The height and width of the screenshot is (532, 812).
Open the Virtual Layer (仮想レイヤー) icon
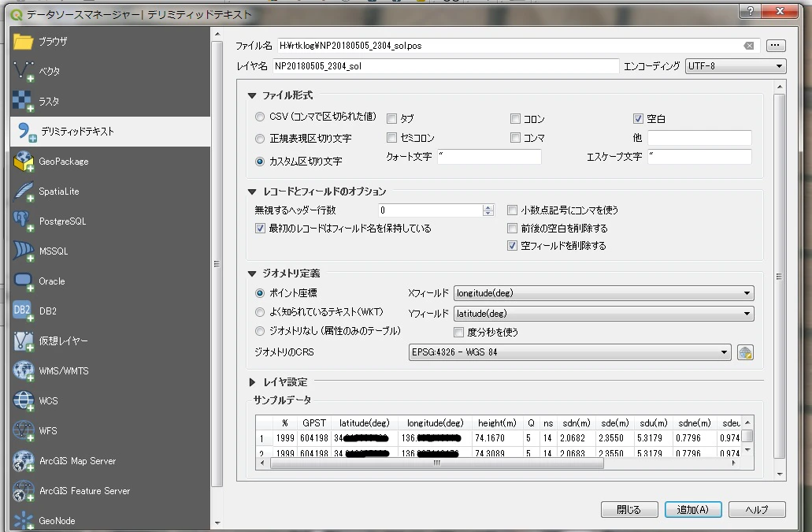pyautogui.click(x=23, y=340)
